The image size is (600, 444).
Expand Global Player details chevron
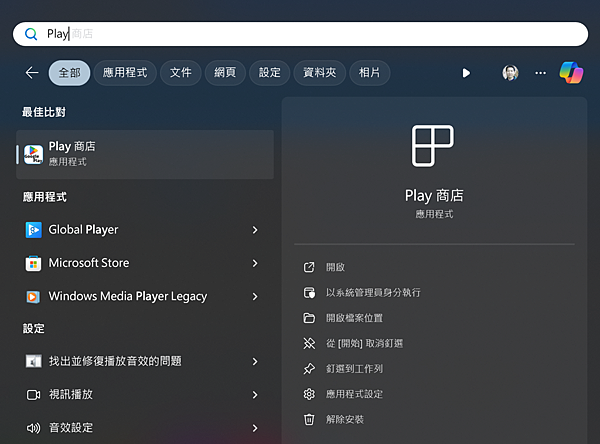[255, 230]
